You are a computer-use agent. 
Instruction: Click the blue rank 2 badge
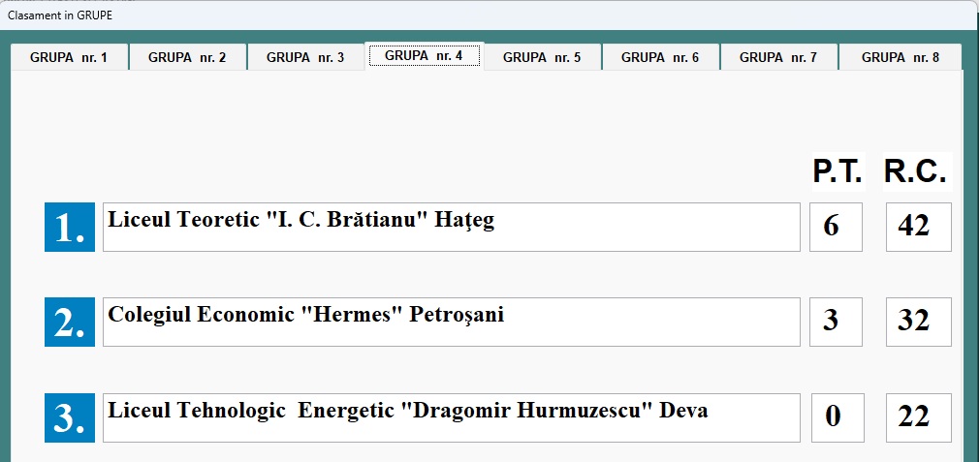70,322
